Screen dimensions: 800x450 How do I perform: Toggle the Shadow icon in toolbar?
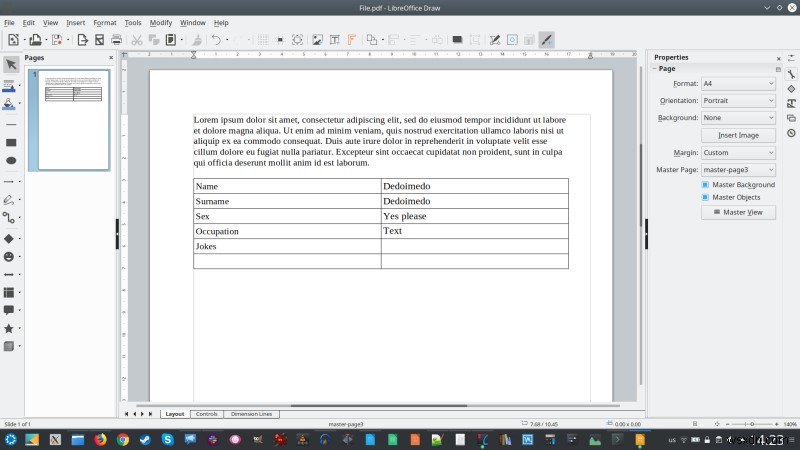tap(457, 40)
